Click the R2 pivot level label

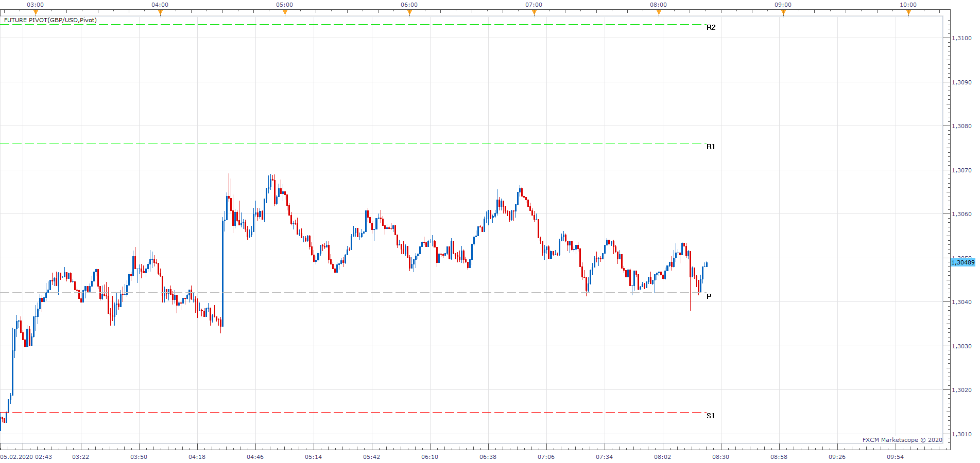[711, 27]
